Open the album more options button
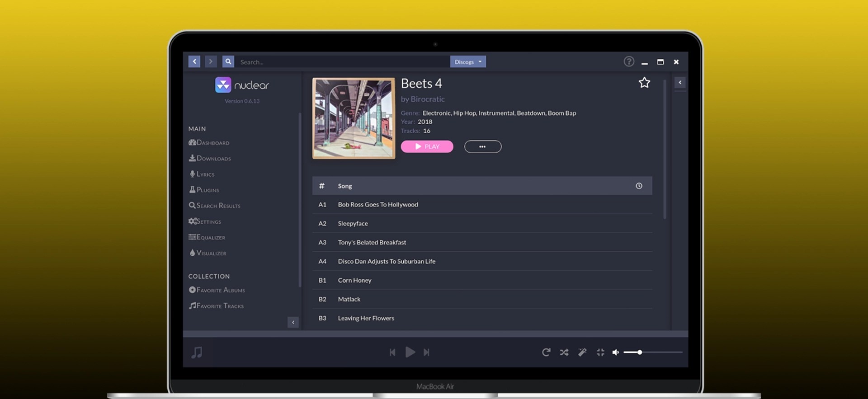 (483, 146)
